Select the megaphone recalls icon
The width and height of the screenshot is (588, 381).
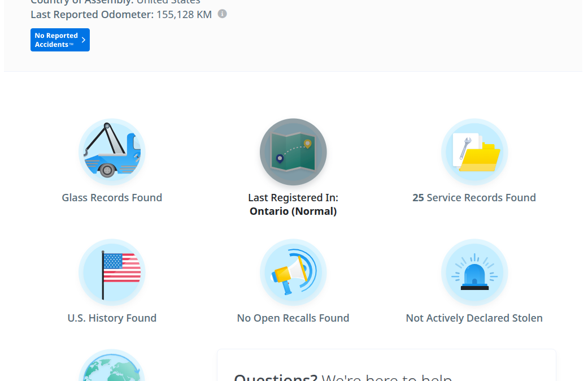pyautogui.click(x=293, y=272)
